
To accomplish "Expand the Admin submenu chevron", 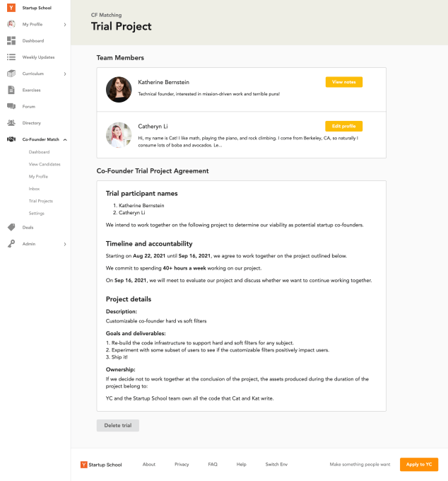I will click(65, 244).
